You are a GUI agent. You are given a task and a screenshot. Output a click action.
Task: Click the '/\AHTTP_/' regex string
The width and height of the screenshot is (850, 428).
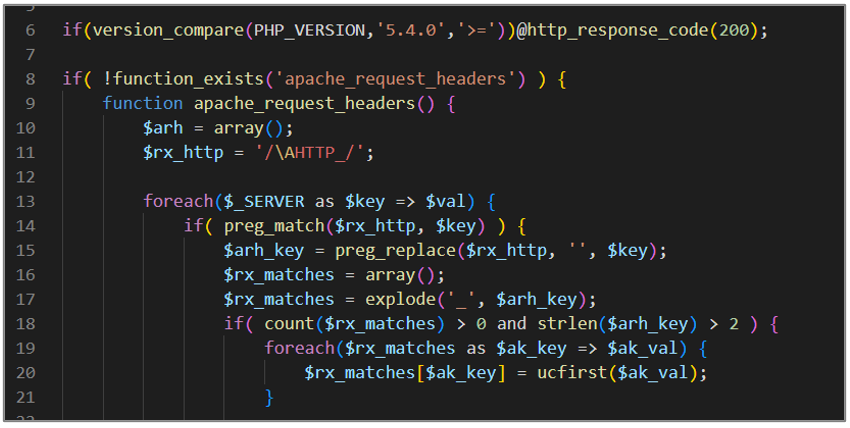[310, 152]
